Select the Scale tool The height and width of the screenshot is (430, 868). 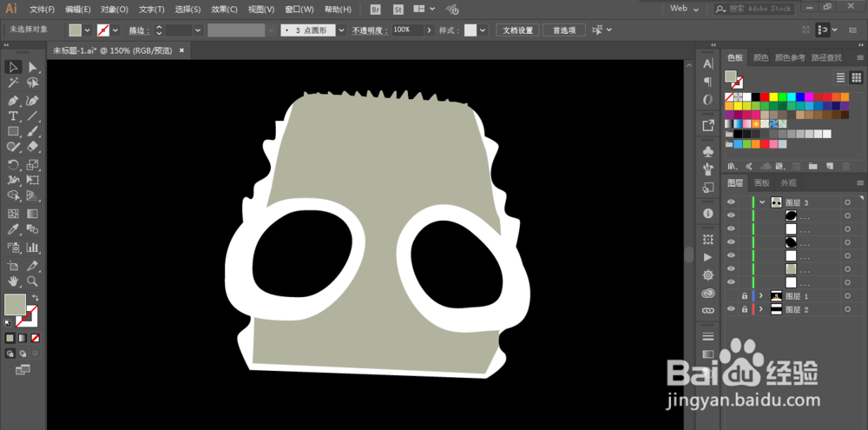33,164
